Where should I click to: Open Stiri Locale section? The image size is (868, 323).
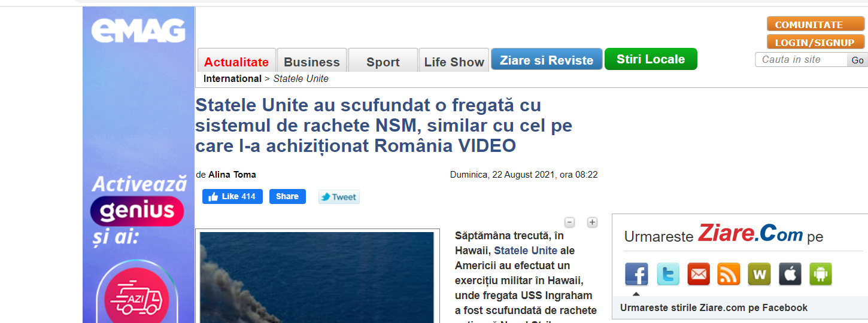651,59
